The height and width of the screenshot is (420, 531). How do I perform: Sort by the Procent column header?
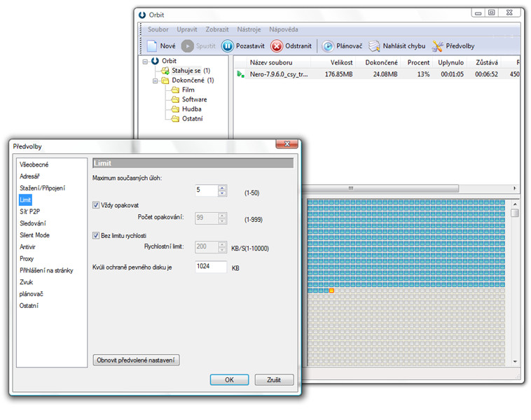[418, 62]
